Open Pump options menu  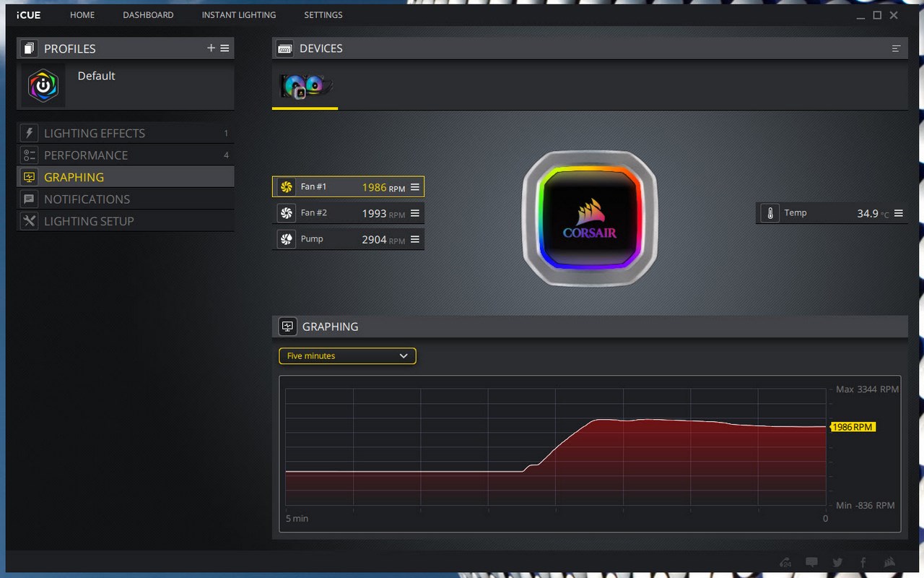click(415, 239)
